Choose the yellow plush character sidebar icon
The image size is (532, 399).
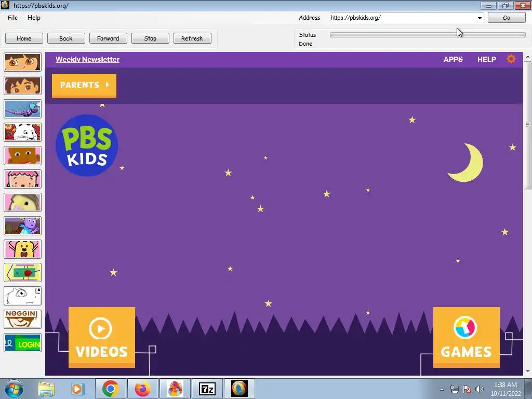[x=22, y=203]
